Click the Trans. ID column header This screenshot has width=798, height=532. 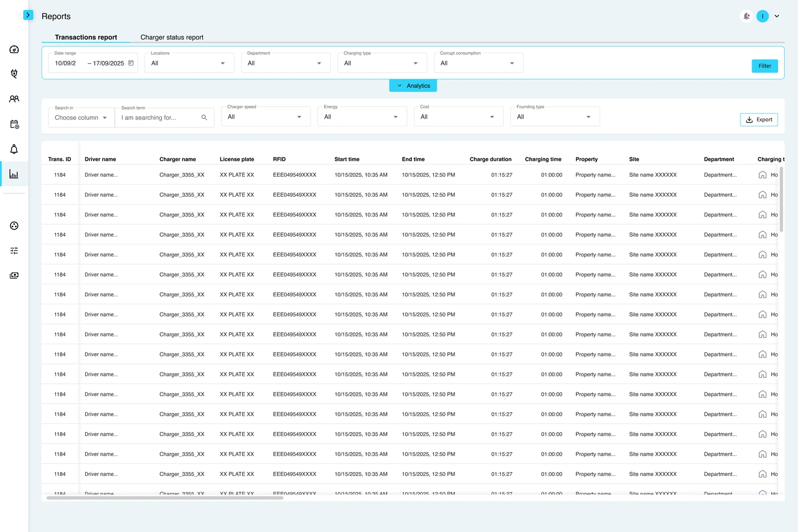pos(60,159)
